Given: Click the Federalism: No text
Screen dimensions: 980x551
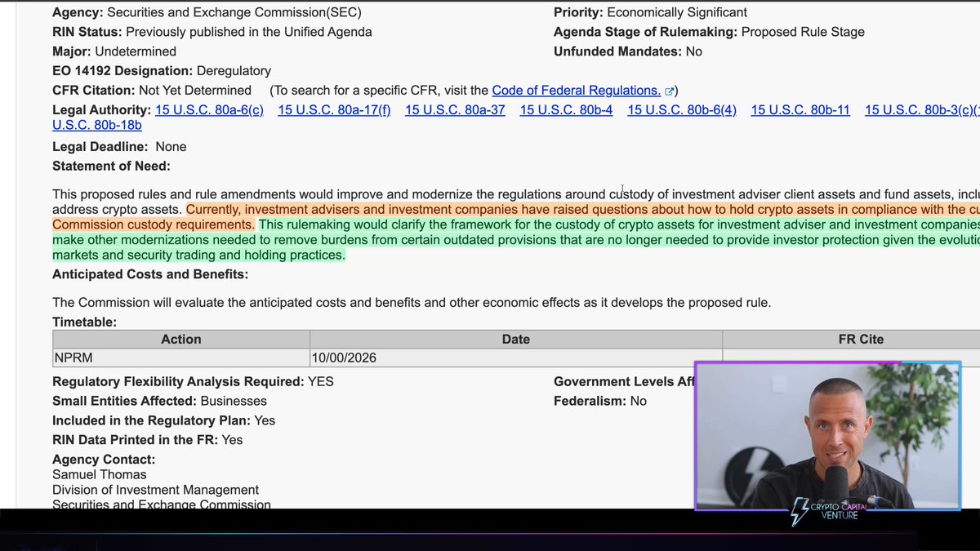Looking at the screenshot, I should 600,401.
